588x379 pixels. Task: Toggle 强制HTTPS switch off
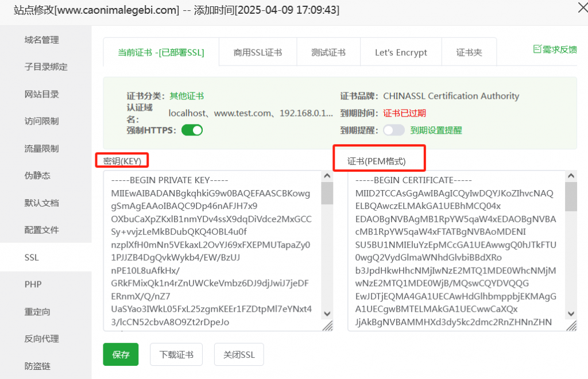tap(192, 130)
